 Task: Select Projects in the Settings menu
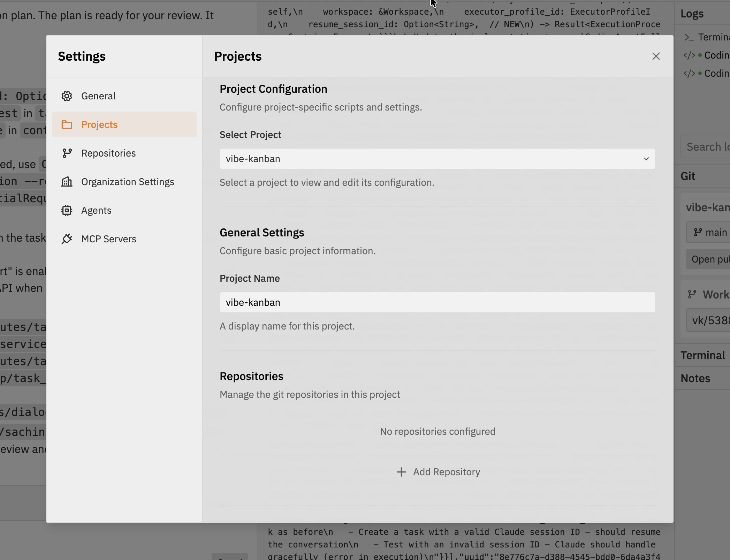99,124
